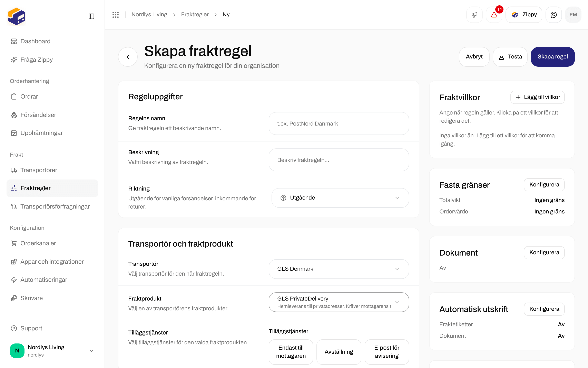The height and width of the screenshot is (368, 588).
Task: Click the Nordlys logo in sidebar
Action: (16, 16)
